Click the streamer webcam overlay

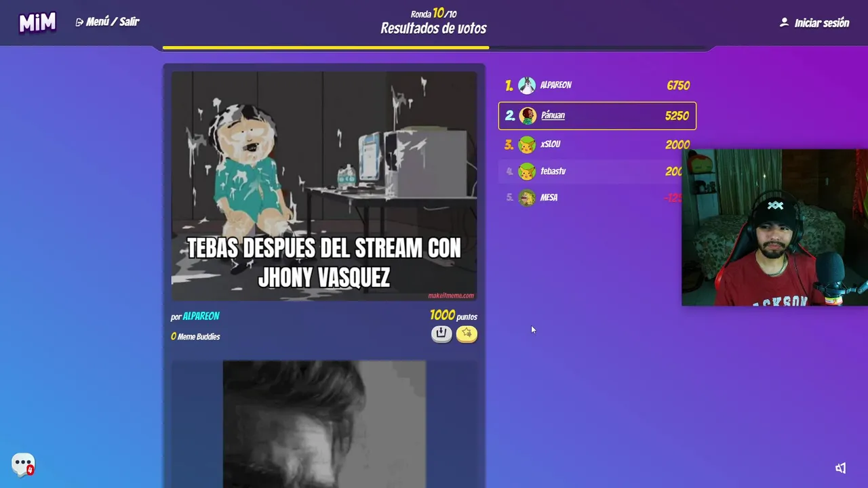(774, 227)
